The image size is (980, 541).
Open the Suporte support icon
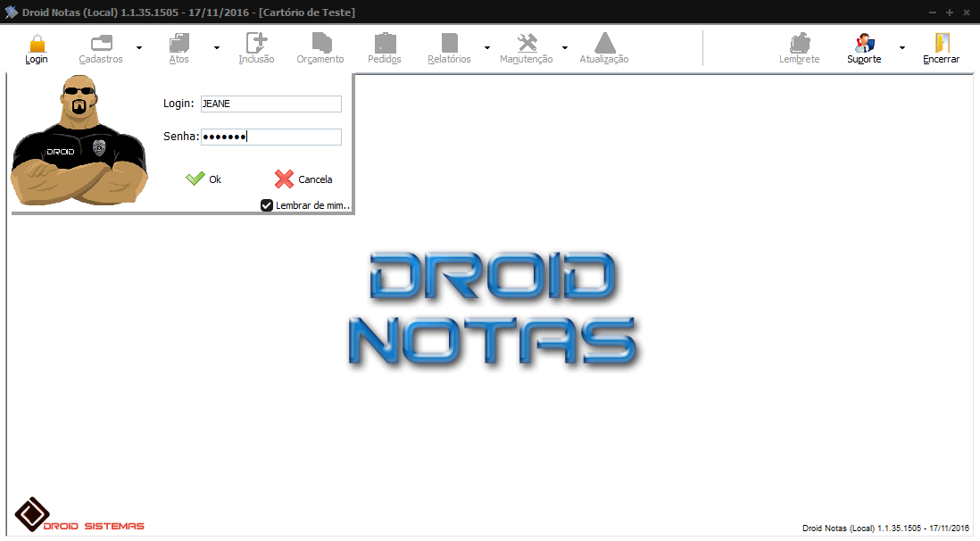(864, 43)
